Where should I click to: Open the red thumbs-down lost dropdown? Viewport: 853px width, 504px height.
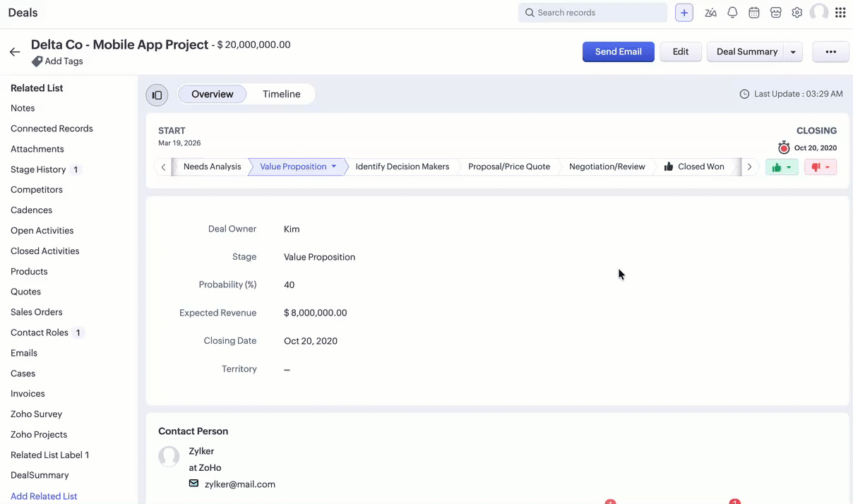click(820, 167)
